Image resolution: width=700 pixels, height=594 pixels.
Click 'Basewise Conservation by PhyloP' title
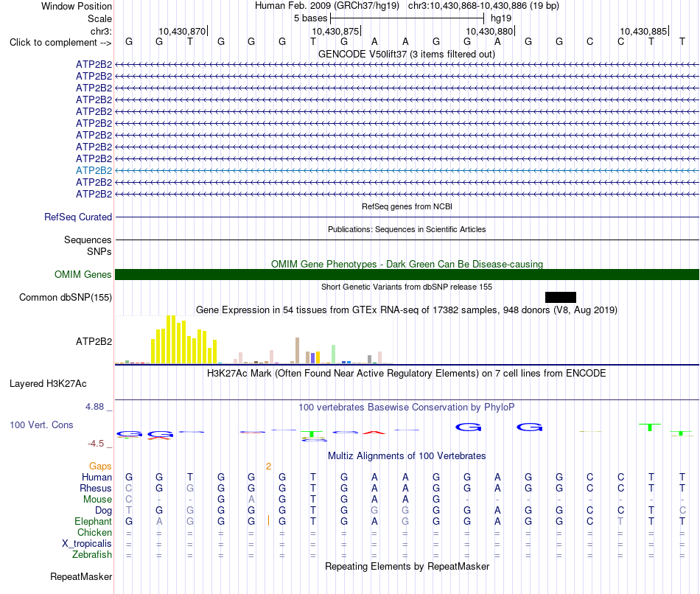[x=407, y=408]
